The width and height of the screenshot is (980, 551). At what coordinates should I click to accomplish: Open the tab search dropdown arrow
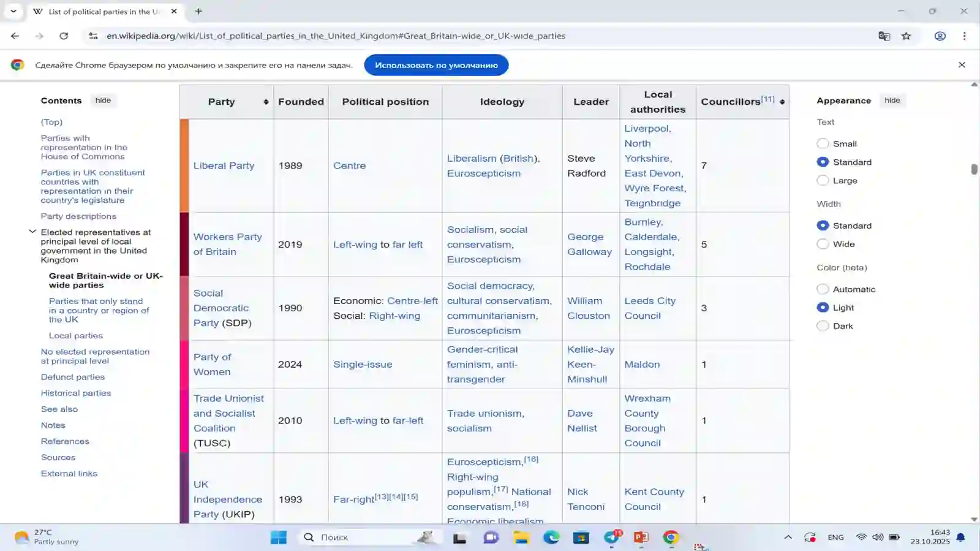[13, 11]
